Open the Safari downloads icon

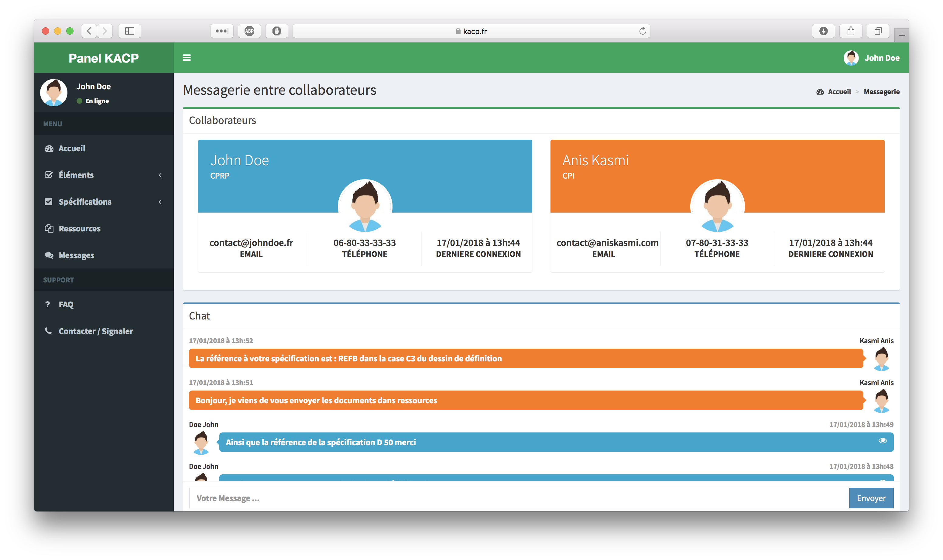coord(823,31)
